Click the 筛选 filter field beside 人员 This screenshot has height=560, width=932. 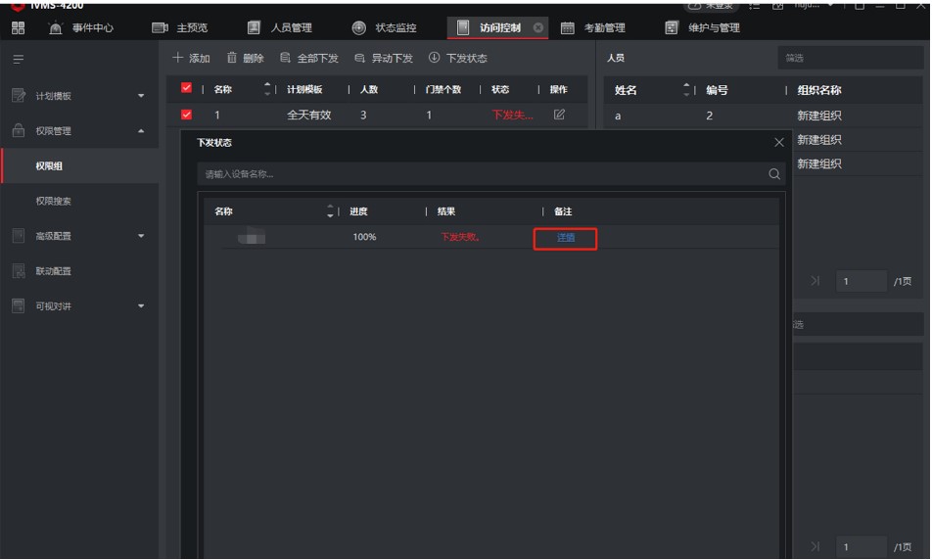tap(850, 58)
